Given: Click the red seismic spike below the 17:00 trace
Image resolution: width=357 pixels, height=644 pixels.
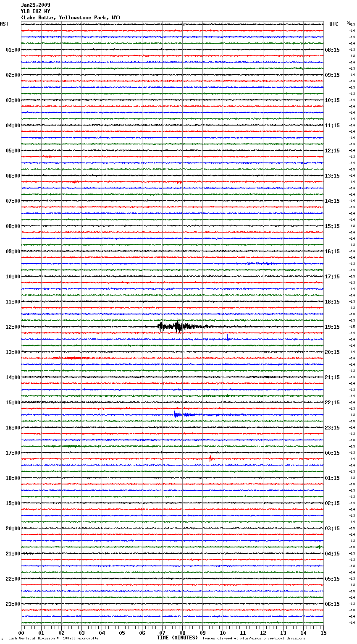Looking at the screenshot, I should click(210, 459).
